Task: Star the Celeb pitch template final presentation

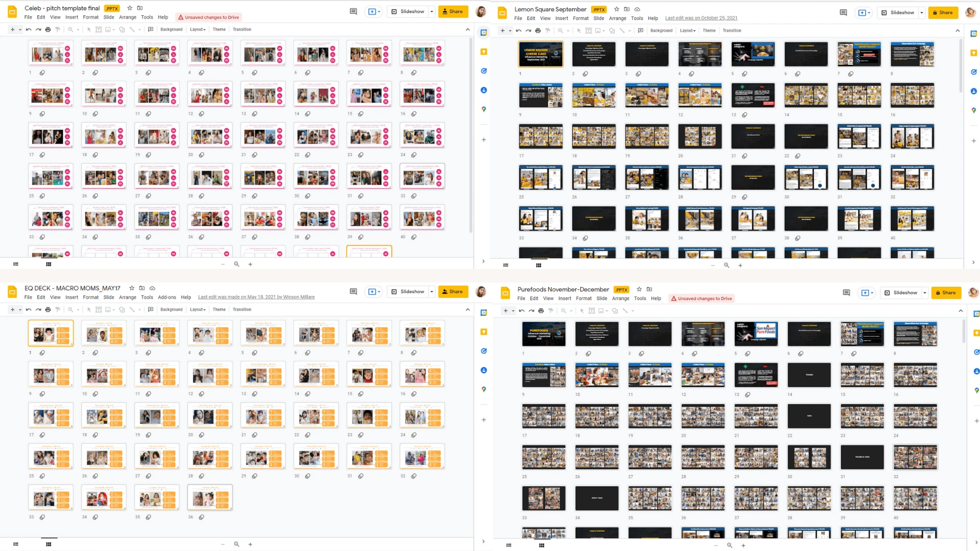Action: (x=130, y=8)
